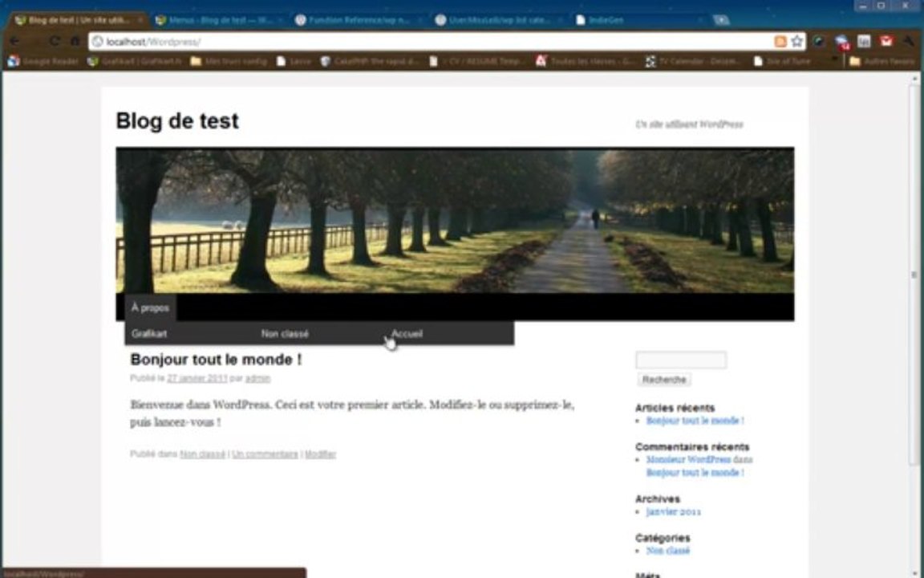Open the 'Toutes les classes' bookmark
Screen dimensions: 924x578
[586, 61]
